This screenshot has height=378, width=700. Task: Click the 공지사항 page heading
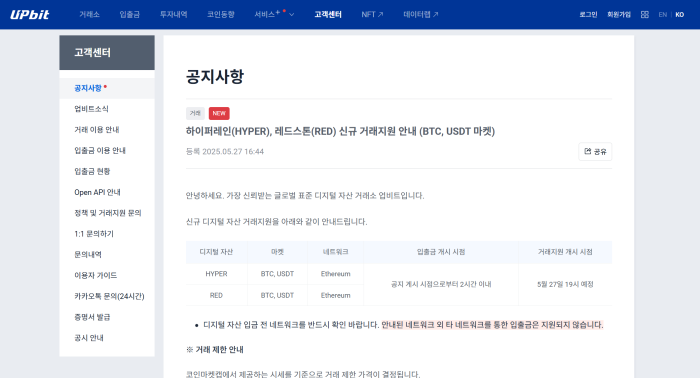(215, 76)
